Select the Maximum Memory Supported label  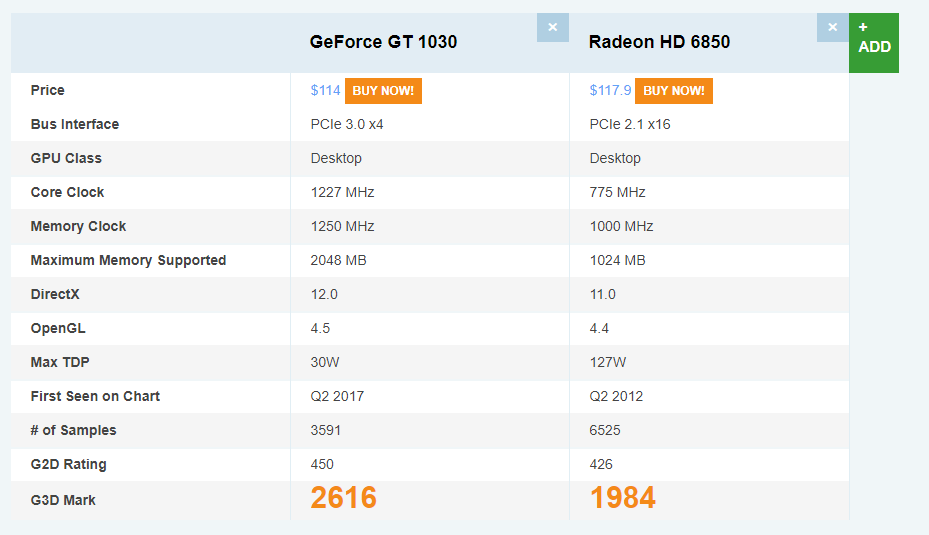pos(129,260)
